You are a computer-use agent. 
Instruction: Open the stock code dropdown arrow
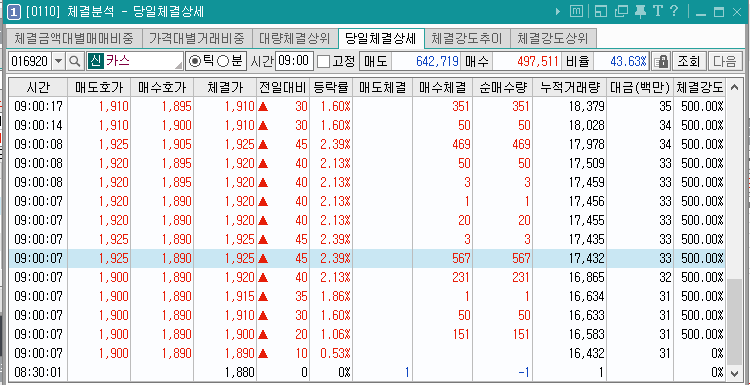pos(58,61)
